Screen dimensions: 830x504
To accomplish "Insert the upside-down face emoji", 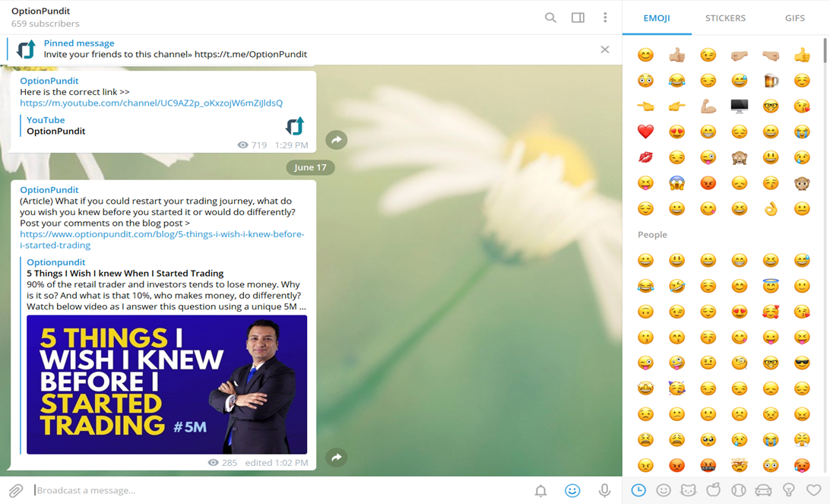I will click(x=645, y=312).
